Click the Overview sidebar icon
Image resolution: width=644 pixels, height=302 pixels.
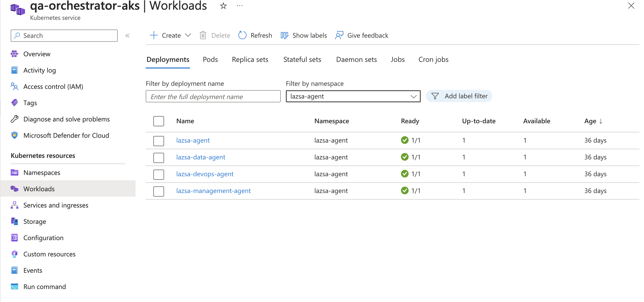click(15, 54)
